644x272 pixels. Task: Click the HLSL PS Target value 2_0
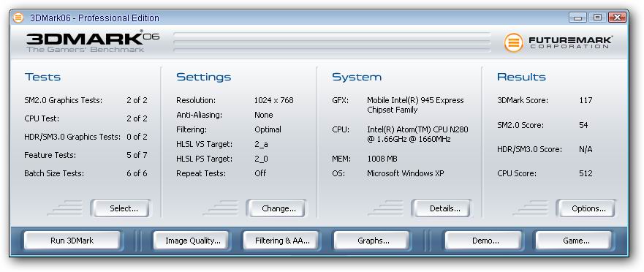[261, 159]
